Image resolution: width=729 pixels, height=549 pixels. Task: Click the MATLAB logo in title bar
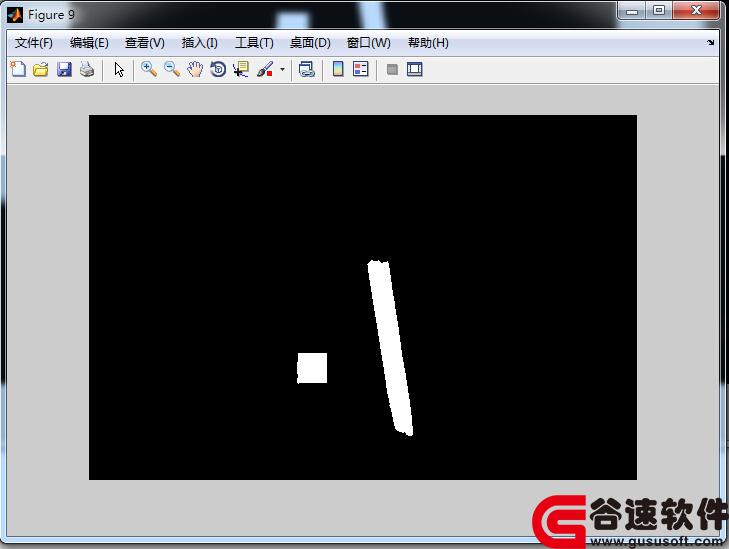(15, 15)
